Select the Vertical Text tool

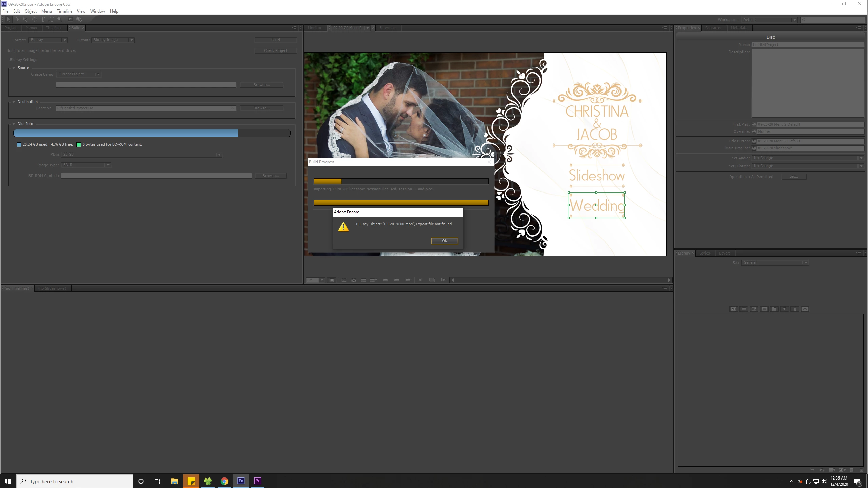[51, 19]
